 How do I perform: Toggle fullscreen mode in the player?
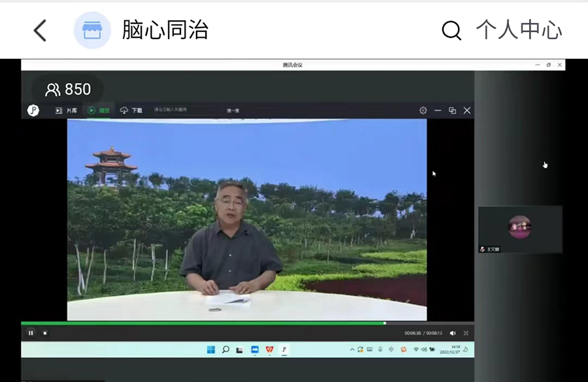[x=466, y=333]
